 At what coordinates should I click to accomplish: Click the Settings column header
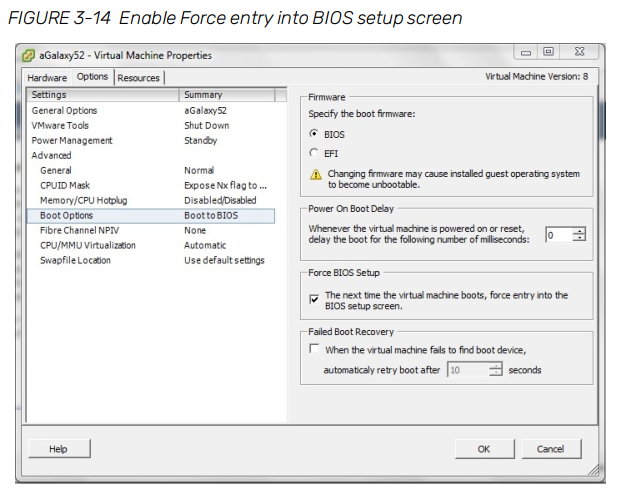pyautogui.click(x=103, y=95)
